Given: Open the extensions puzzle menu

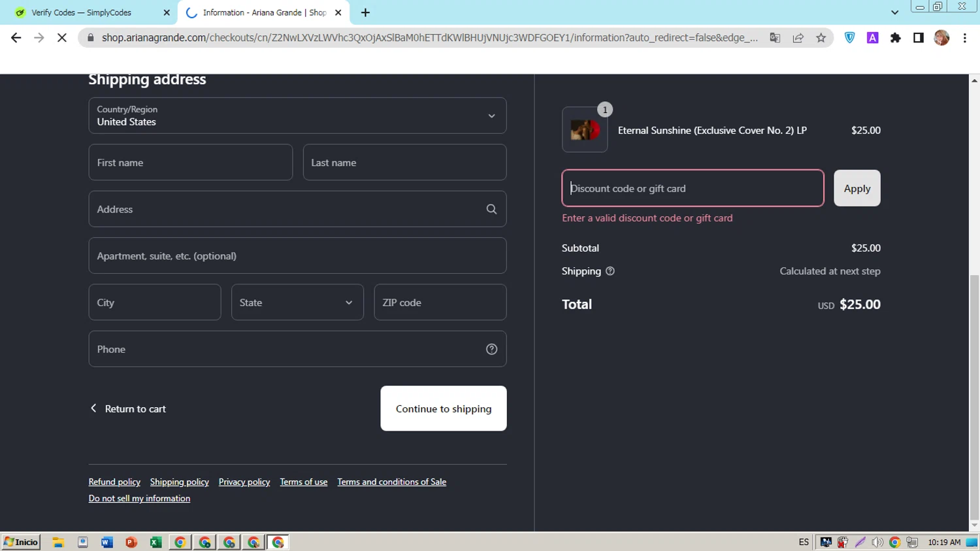Looking at the screenshot, I should [896, 38].
